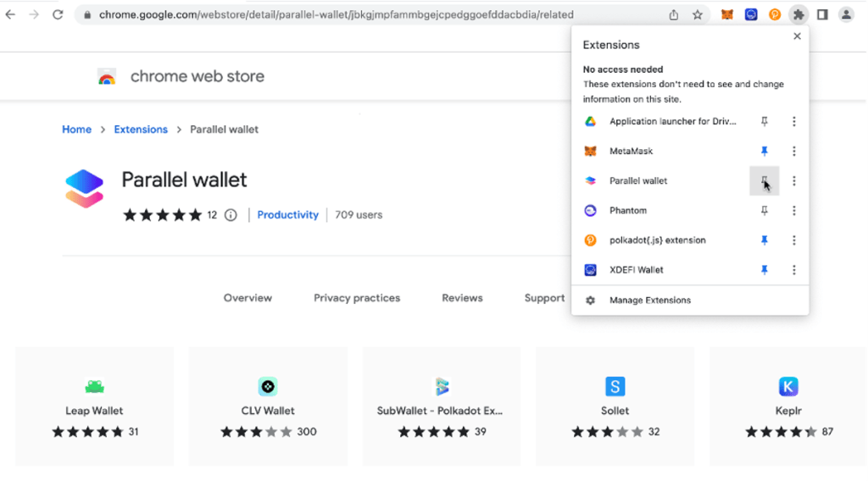
Task: Click the Google Drive launcher icon
Action: pos(590,121)
